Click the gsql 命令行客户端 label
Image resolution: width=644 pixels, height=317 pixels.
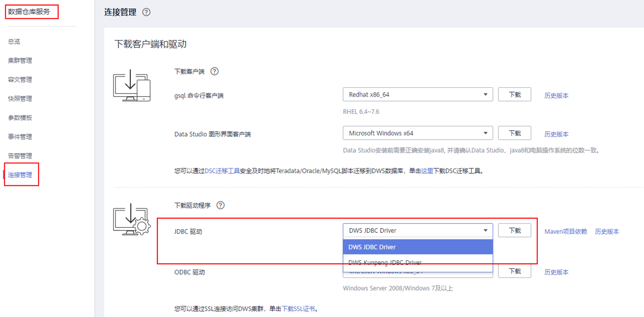click(x=199, y=95)
